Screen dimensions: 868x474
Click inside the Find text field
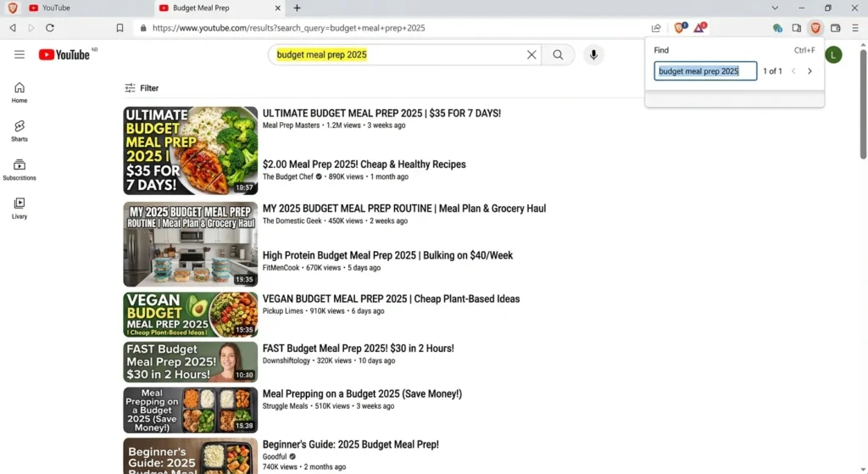click(705, 71)
